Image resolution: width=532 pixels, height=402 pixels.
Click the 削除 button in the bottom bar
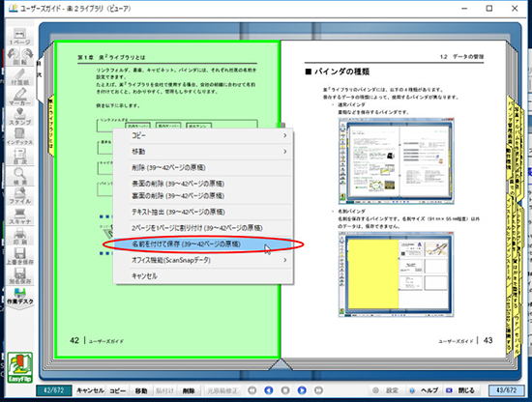click(189, 390)
